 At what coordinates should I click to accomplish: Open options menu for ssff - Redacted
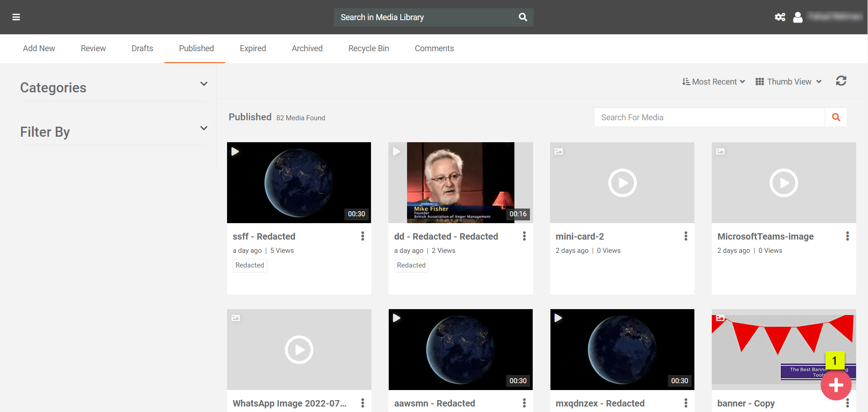[363, 236]
